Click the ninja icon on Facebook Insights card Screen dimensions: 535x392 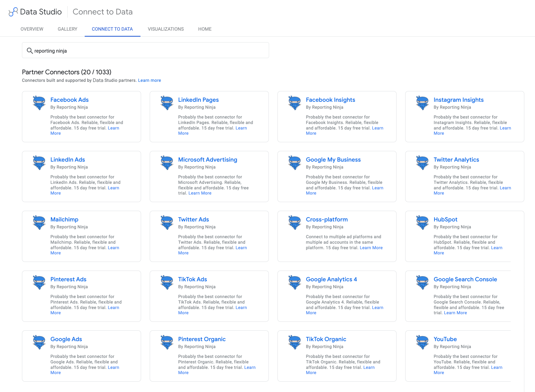(x=295, y=103)
